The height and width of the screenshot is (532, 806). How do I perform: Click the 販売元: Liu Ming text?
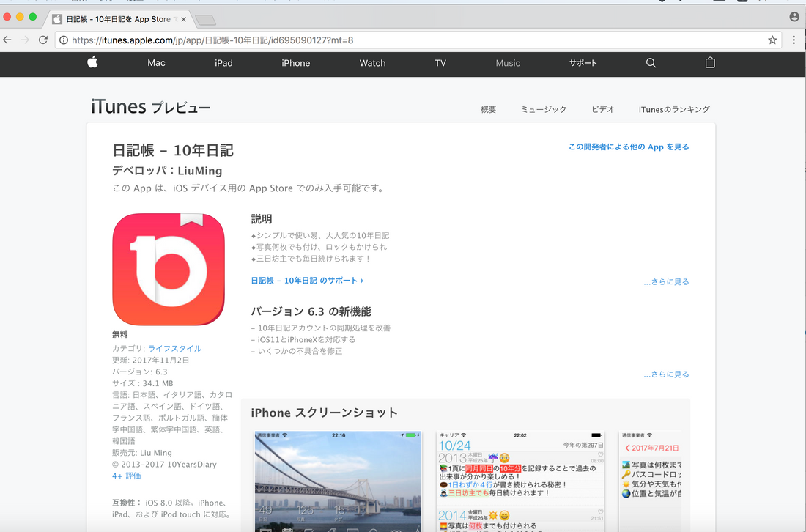tap(142, 453)
